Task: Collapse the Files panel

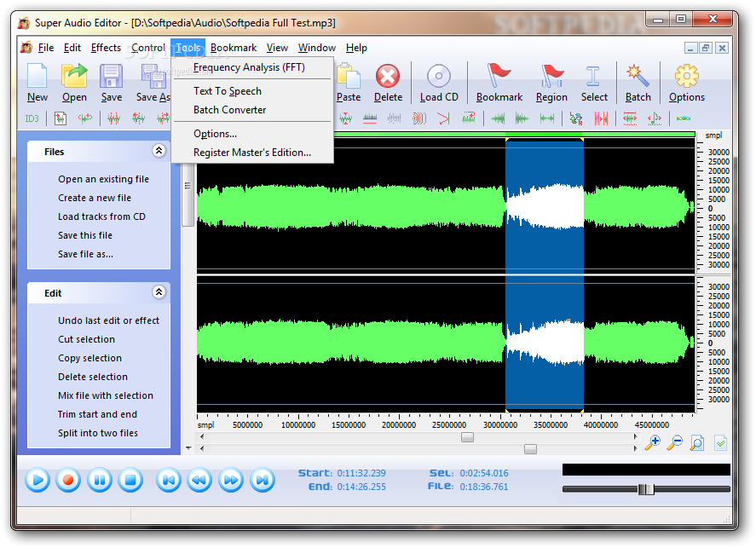Action: [159, 151]
